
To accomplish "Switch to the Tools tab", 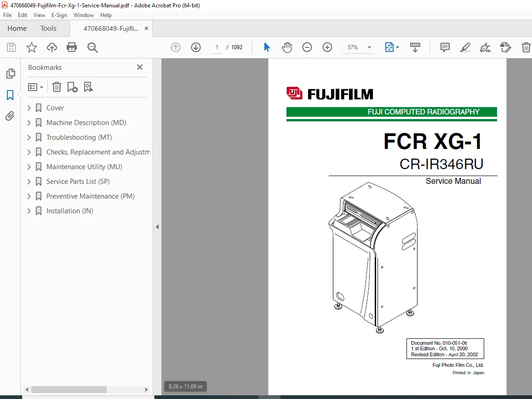I will (x=49, y=28).
